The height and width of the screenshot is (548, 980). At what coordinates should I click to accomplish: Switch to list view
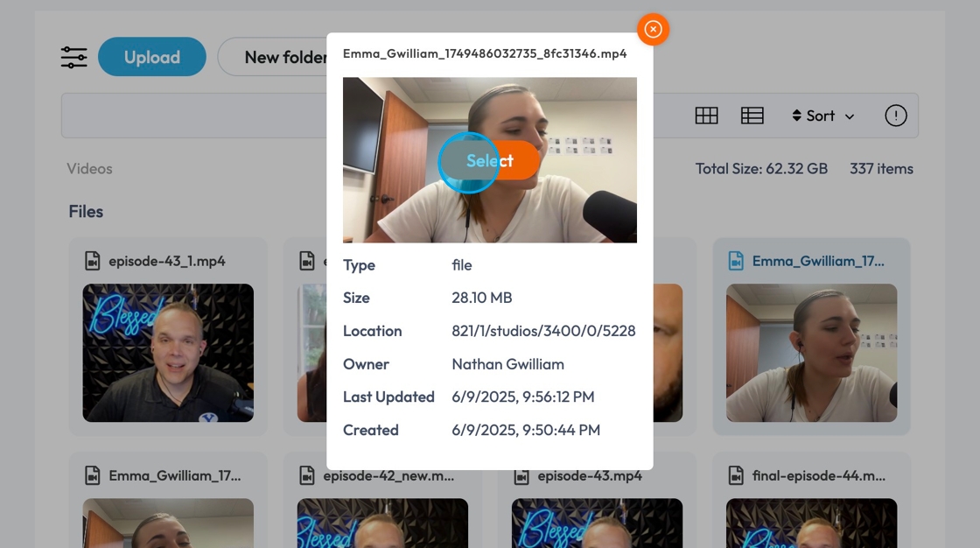click(x=752, y=116)
